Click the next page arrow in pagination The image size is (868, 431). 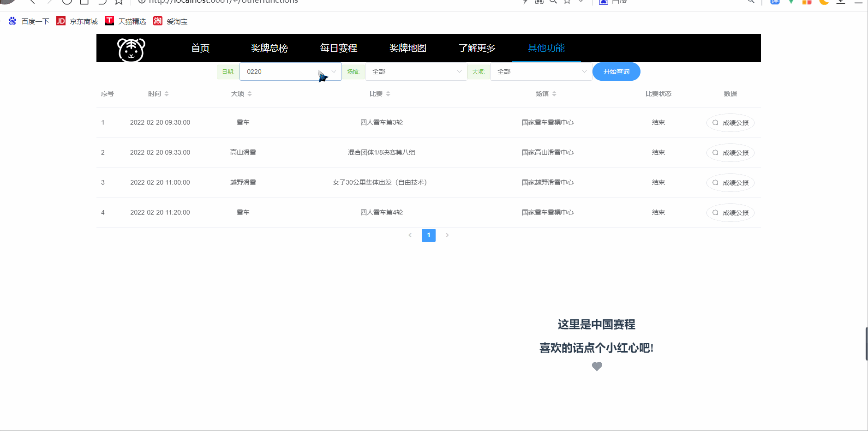point(447,235)
